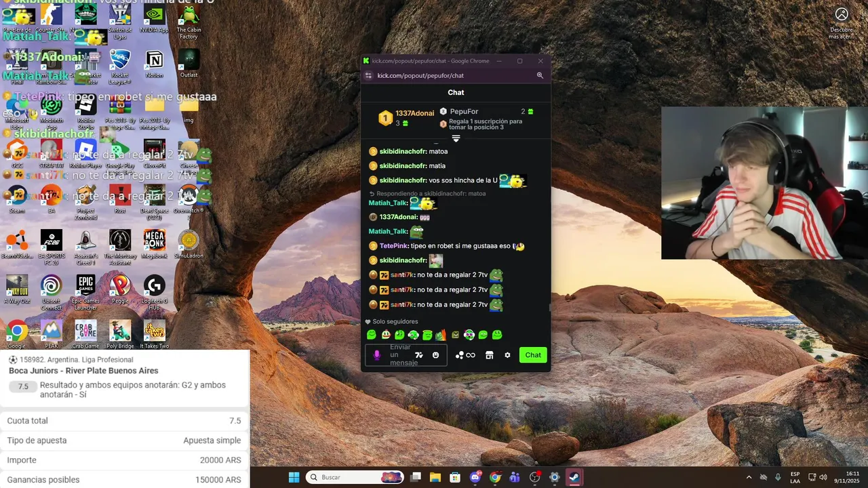Screen dimensions: 868x488
Task: Open The Cabin Factory desktop icon
Action: (189, 22)
